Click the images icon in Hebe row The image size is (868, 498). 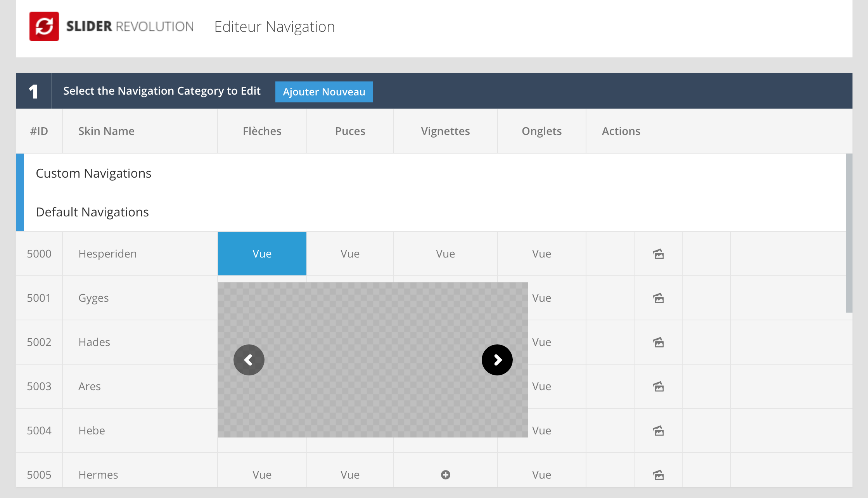coord(658,431)
